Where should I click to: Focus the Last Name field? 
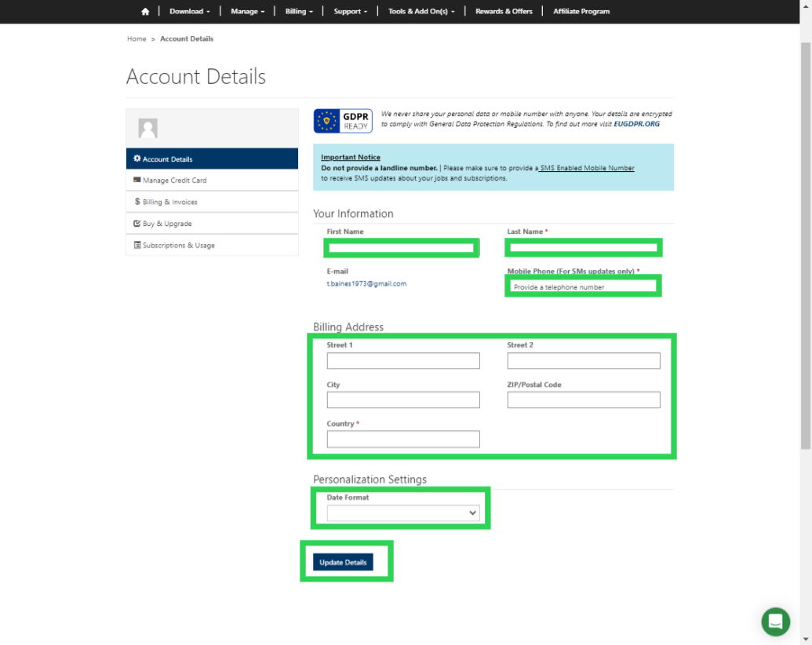coord(584,248)
